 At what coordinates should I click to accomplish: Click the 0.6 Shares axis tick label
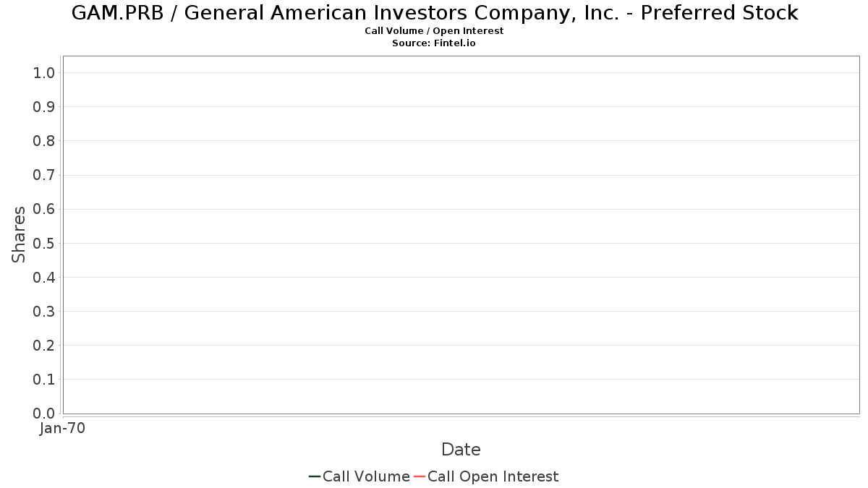[44, 209]
